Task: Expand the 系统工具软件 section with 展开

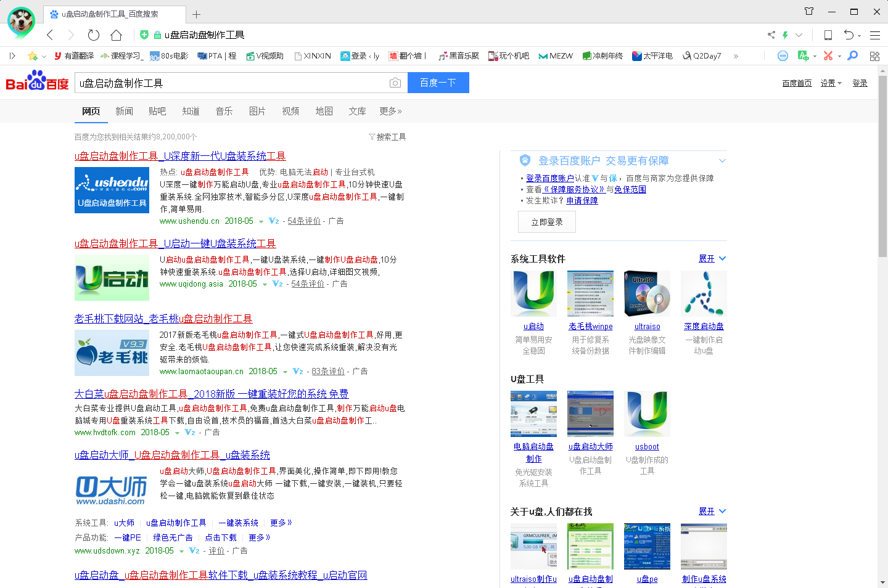Action: [x=712, y=259]
